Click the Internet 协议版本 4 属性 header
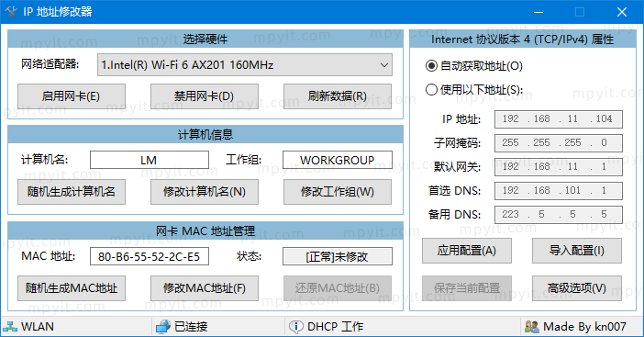 [523, 39]
